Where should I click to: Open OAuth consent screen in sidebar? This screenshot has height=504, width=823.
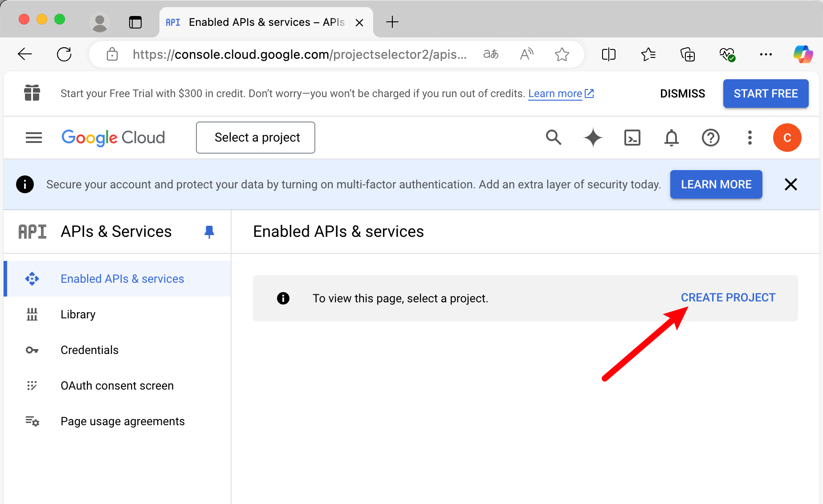coord(118,386)
